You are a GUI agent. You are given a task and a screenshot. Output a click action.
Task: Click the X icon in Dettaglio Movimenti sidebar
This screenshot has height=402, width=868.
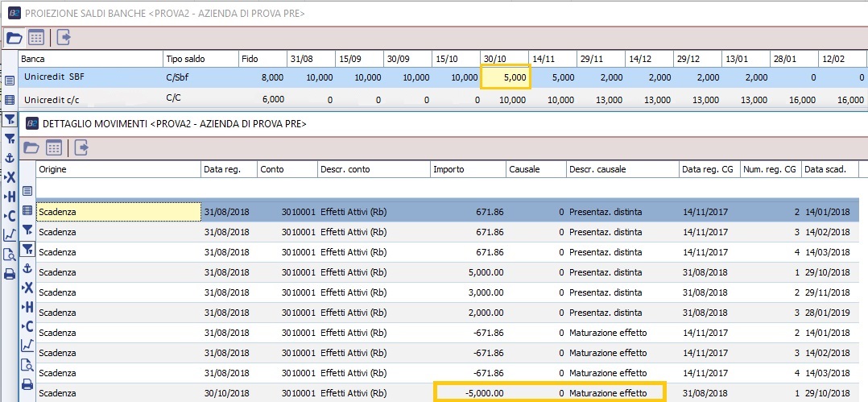[x=27, y=288]
